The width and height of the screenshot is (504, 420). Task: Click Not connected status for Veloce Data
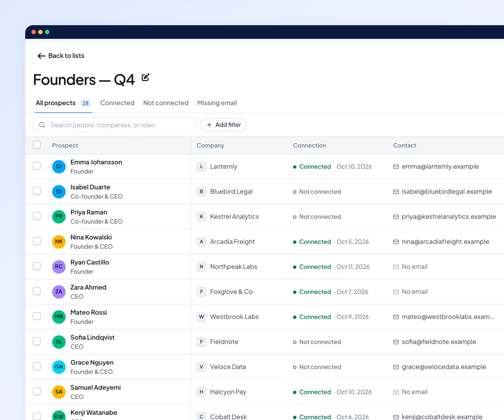pyautogui.click(x=317, y=367)
